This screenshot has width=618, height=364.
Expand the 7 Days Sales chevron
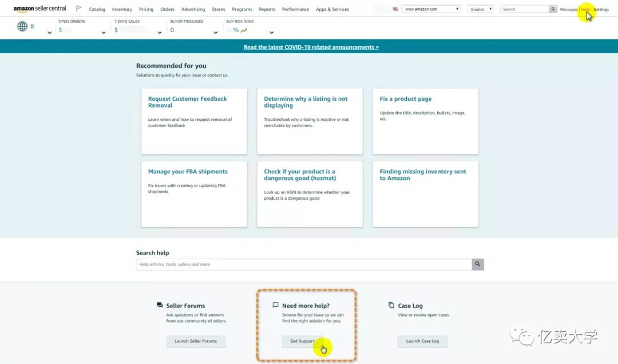(160, 33)
